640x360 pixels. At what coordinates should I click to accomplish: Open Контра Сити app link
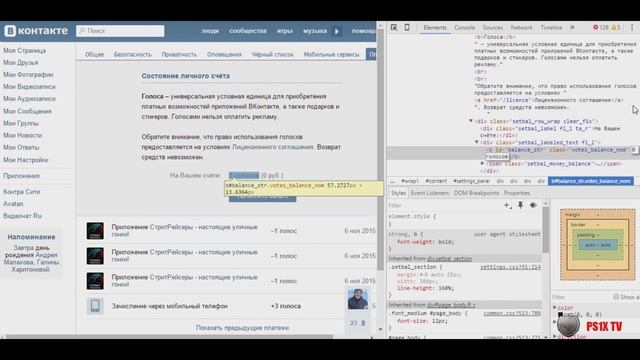(21, 191)
